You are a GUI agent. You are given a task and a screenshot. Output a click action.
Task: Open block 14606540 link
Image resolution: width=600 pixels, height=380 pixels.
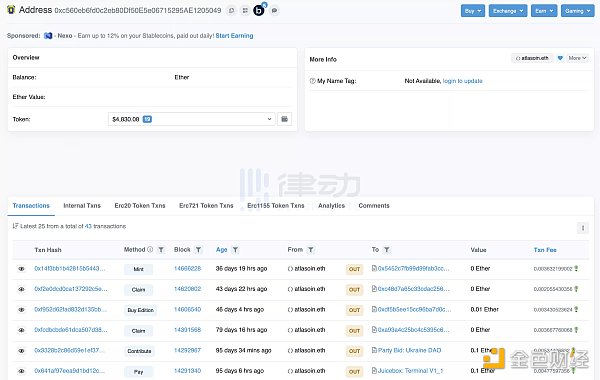[188, 309]
